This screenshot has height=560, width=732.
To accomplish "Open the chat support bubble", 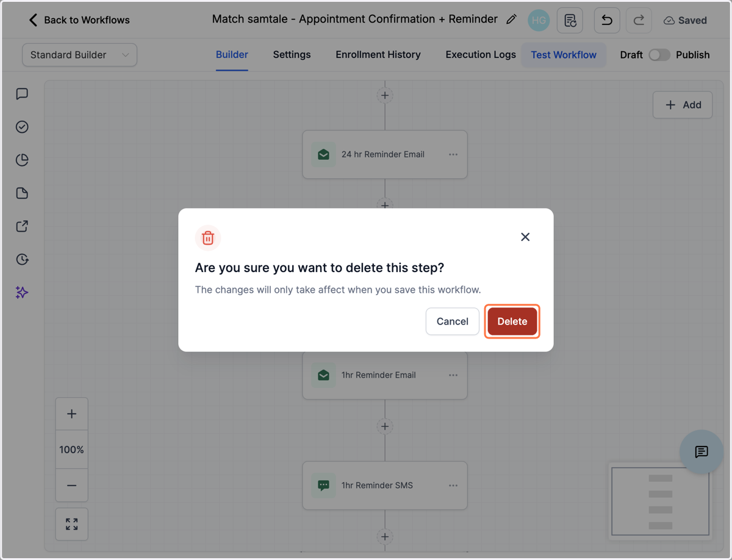I will [701, 452].
